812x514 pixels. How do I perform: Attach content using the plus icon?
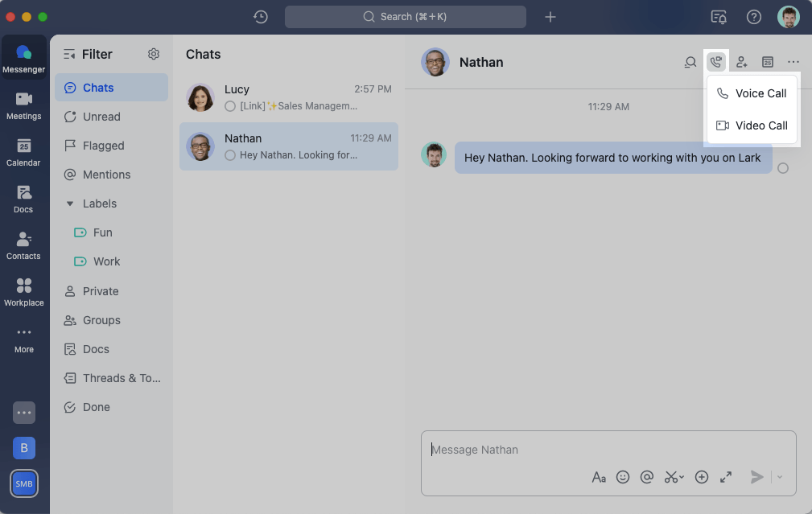(701, 477)
